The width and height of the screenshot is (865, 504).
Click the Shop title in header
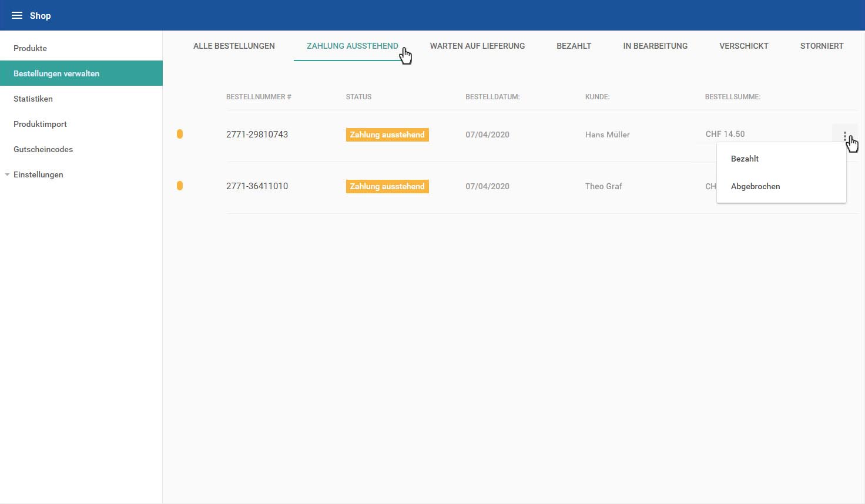[x=41, y=15]
